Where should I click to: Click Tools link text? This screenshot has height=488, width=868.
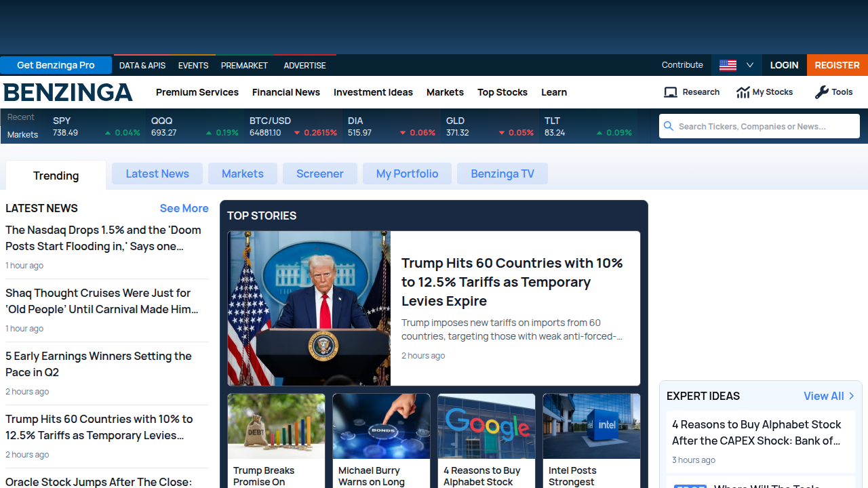click(x=842, y=92)
